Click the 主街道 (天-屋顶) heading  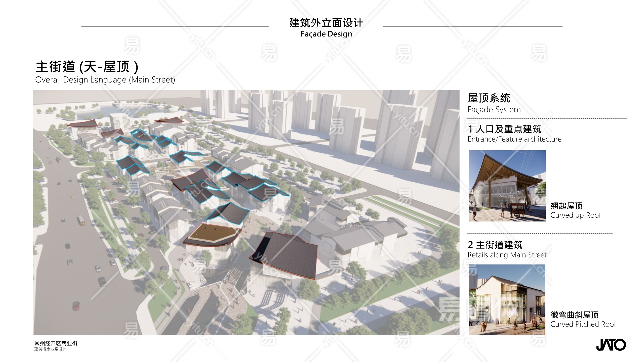87,67
